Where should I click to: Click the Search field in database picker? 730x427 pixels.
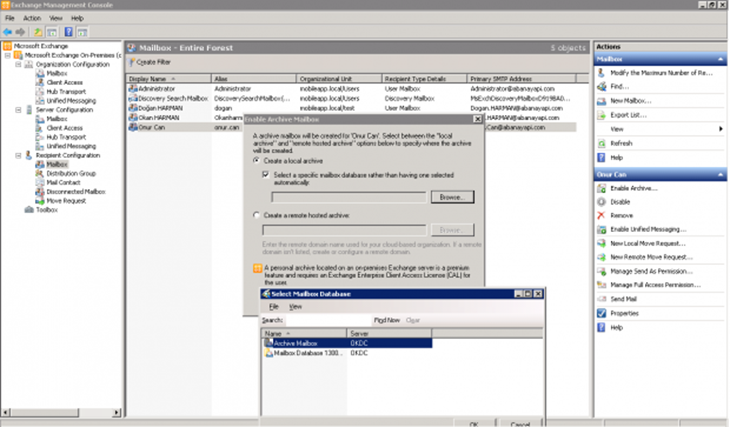(327, 320)
